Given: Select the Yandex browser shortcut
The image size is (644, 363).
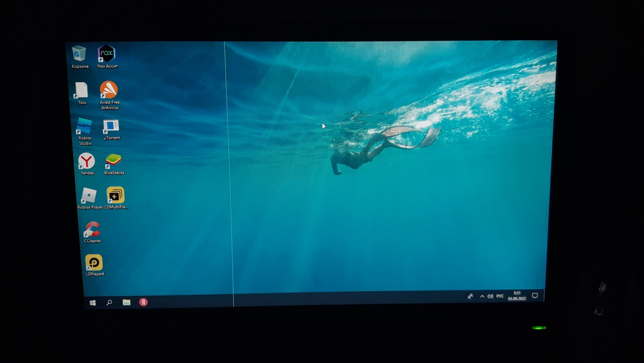Looking at the screenshot, I should point(87,161).
